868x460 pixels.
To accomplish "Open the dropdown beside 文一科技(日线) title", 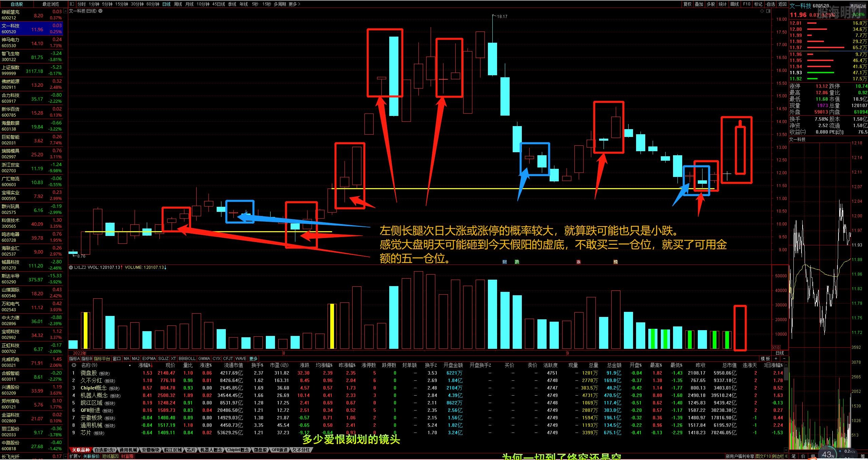I will click(x=100, y=11).
